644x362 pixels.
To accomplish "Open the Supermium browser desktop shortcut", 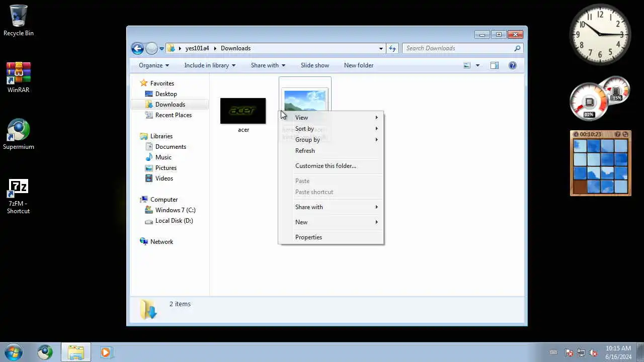I will [19, 134].
